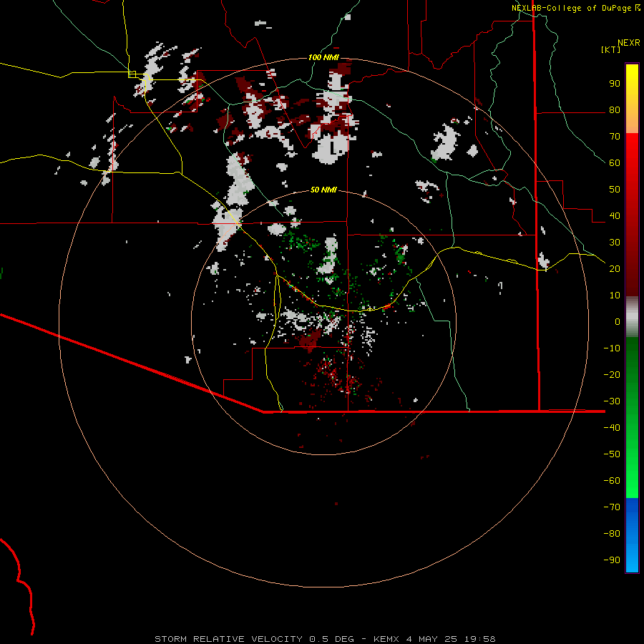Click the 40 value on the velocity scale
The width and height of the screenshot is (644, 644).
pos(615,216)
